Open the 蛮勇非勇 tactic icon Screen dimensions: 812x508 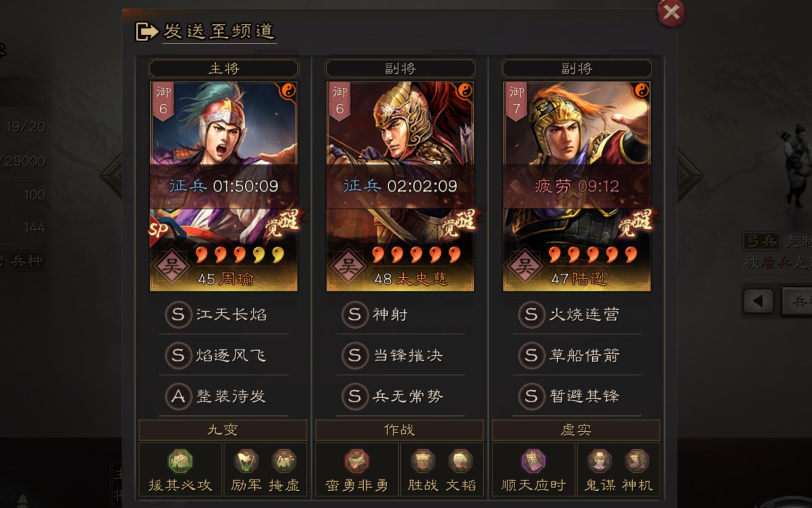coord(357,461)
